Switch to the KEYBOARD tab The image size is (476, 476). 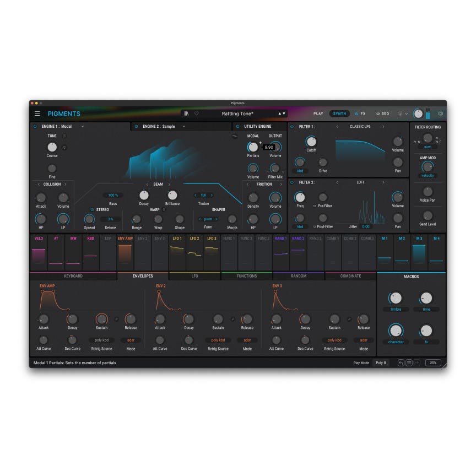pos(73,276)
